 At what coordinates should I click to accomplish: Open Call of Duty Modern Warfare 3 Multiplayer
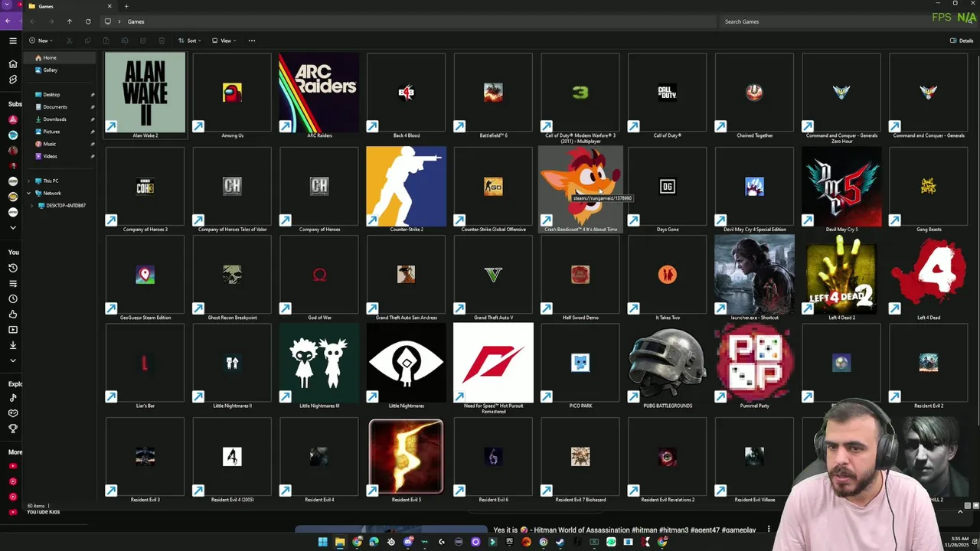pyautogui.click(x=580, y=98)
